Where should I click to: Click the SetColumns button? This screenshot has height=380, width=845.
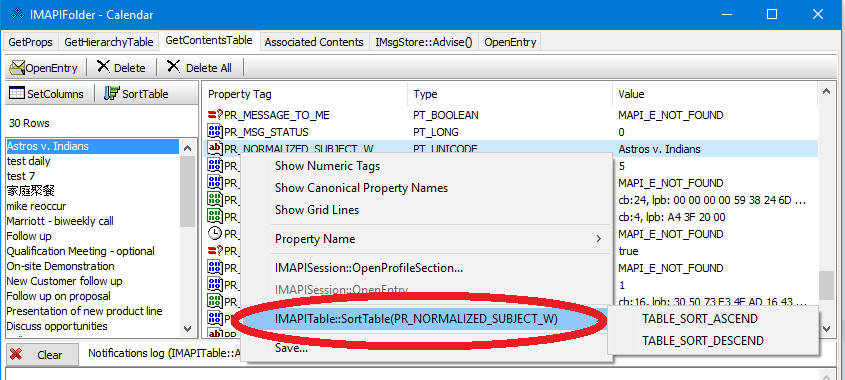(x=47, y=94)
